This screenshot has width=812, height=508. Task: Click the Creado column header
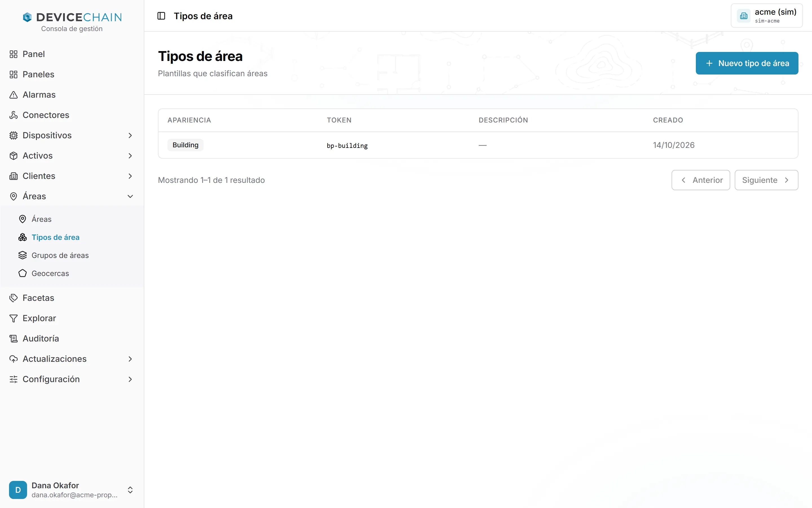(668, 120)
